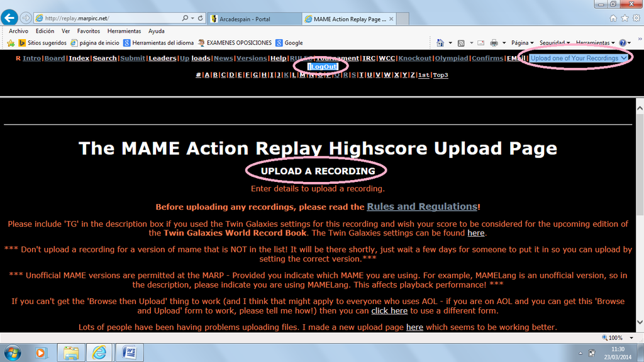The width and height of the screenshot is (644, 362).
Task: Open the Edición menu
Action: coord(45,31)
